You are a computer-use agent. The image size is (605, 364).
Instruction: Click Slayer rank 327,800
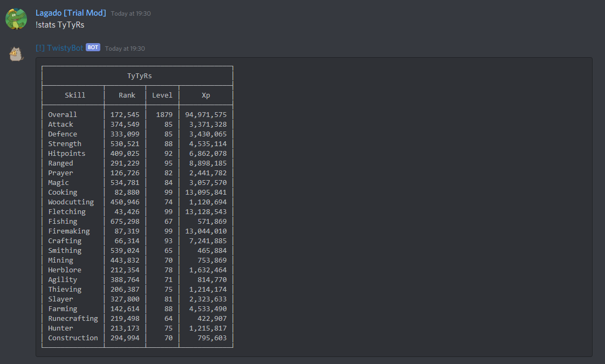click(125, 299)
